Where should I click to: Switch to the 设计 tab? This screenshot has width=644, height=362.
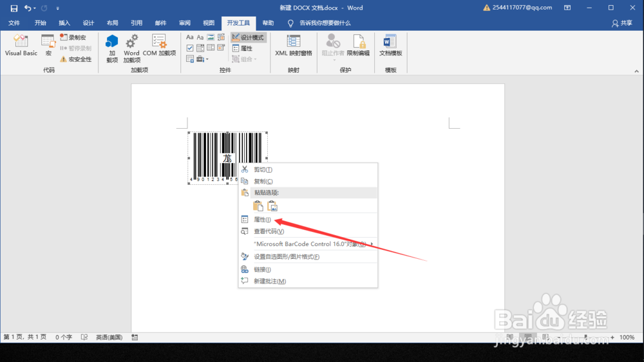[x=88, y=23]
